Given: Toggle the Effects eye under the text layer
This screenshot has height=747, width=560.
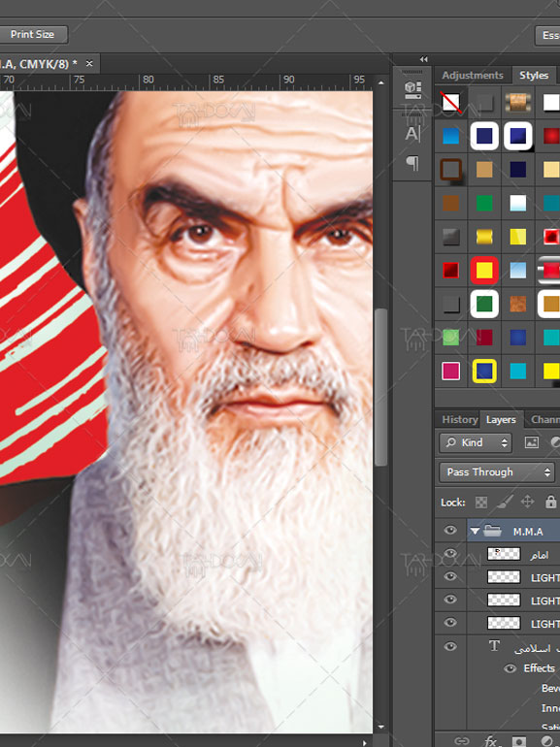Looking at the screenshot, I should (510, 668).
